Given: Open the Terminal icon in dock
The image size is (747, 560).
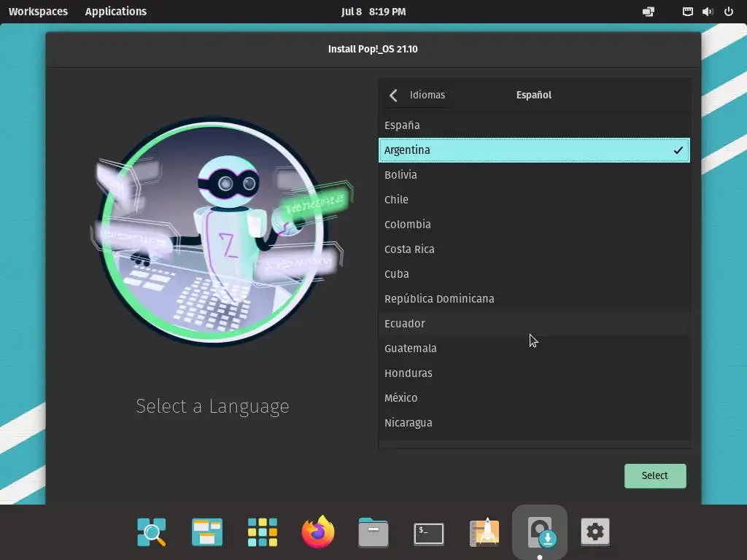Looking at the screenshot, I should [x=429, y=533].
